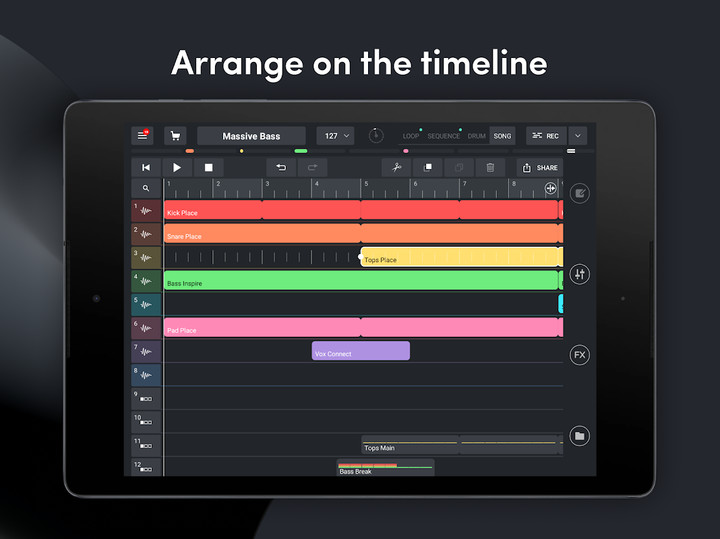
Task: Toggle SEQUENCE mode
Action: pyautogui.click(x=444, y=136)
